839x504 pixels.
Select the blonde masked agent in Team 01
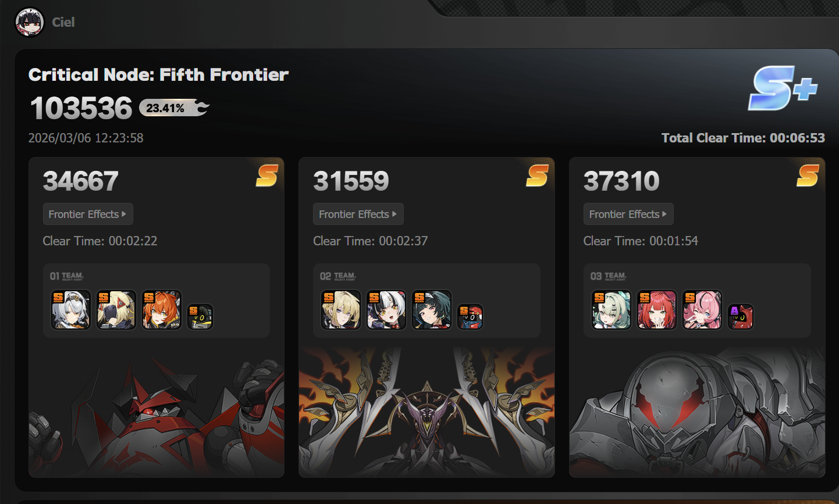pos(116,310)
